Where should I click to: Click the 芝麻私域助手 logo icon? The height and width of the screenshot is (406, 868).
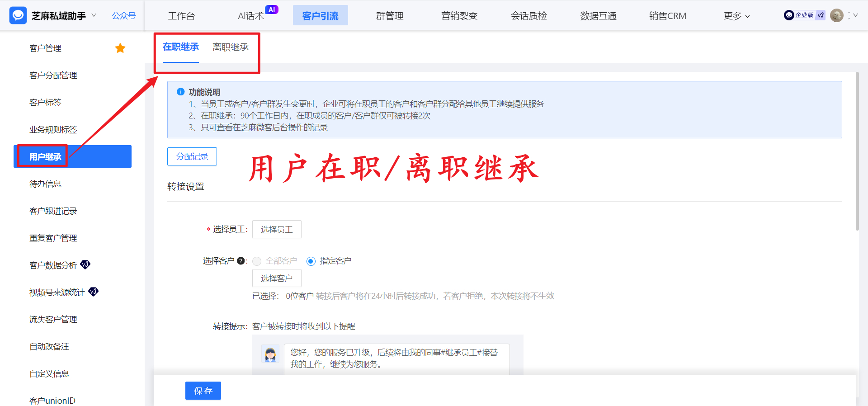click(x=18, y=15)
